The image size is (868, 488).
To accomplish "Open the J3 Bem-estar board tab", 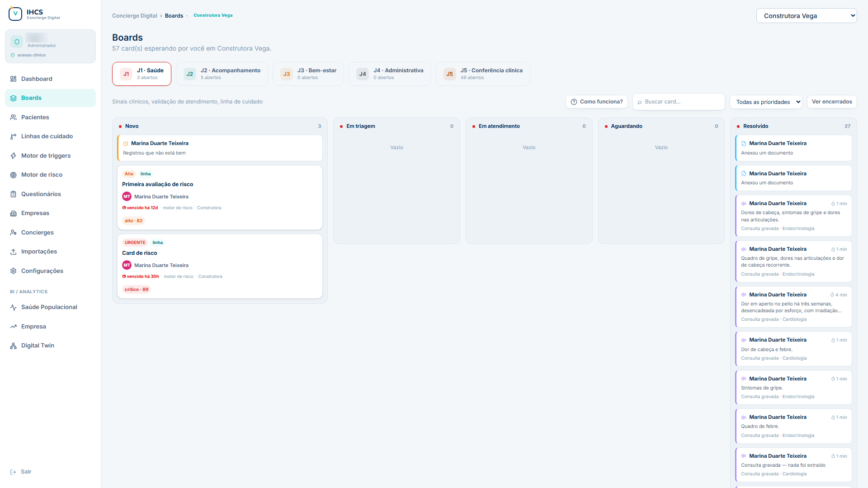I will point(308,74).
